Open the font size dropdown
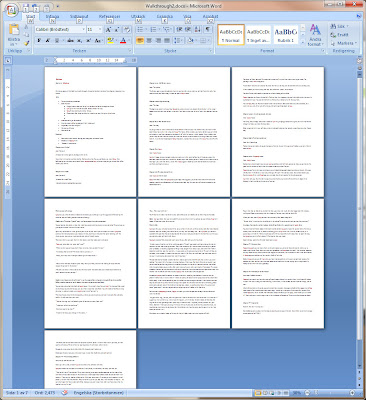Viewport: 366px width, 400px height. 100,30
